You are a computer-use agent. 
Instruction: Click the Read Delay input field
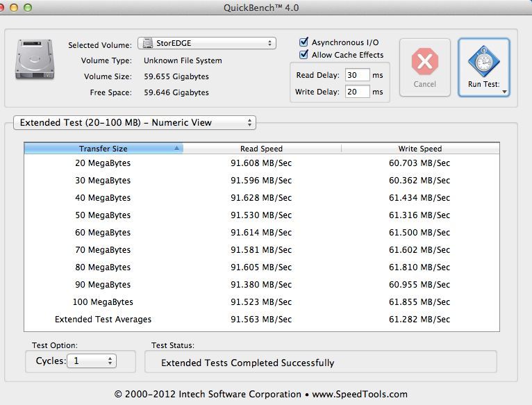pos(357,75)
